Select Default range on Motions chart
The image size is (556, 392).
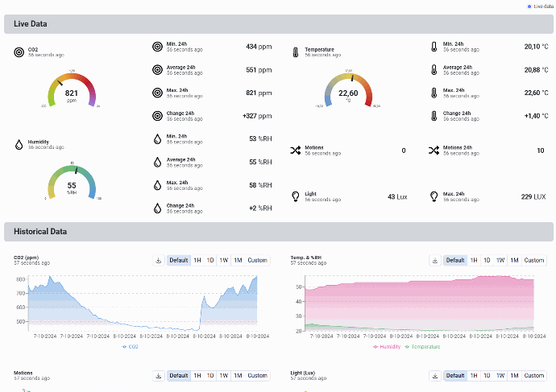tap(179, 375)
